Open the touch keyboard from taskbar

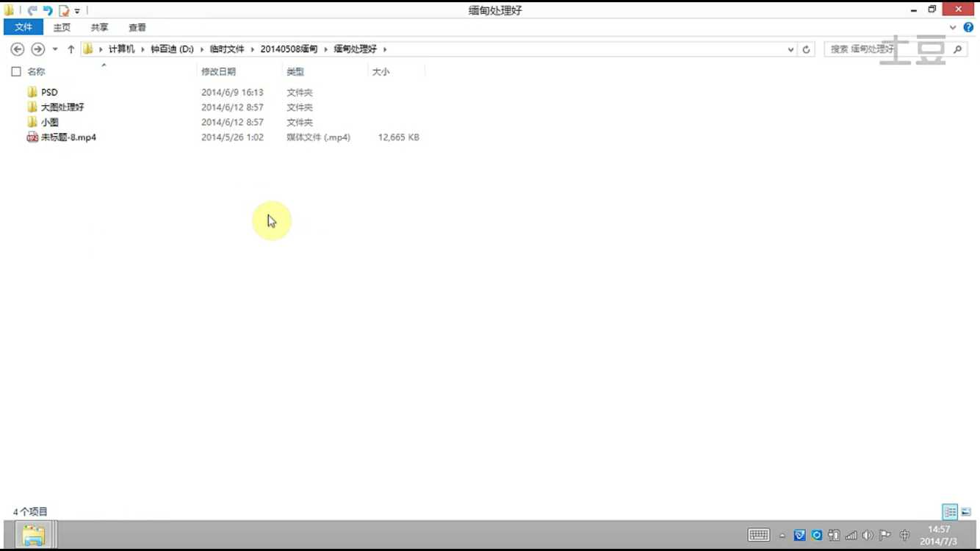coord(759,536)
